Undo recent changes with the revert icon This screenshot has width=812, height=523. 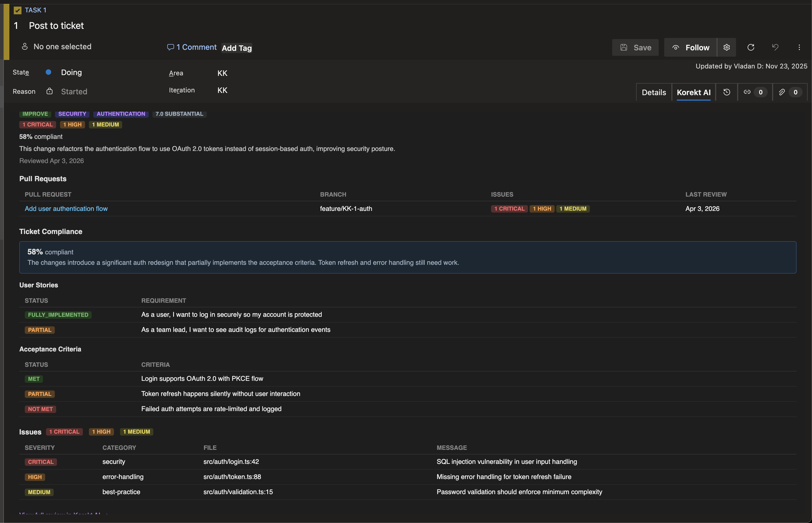pyautogui.click(x=775, y=47)
